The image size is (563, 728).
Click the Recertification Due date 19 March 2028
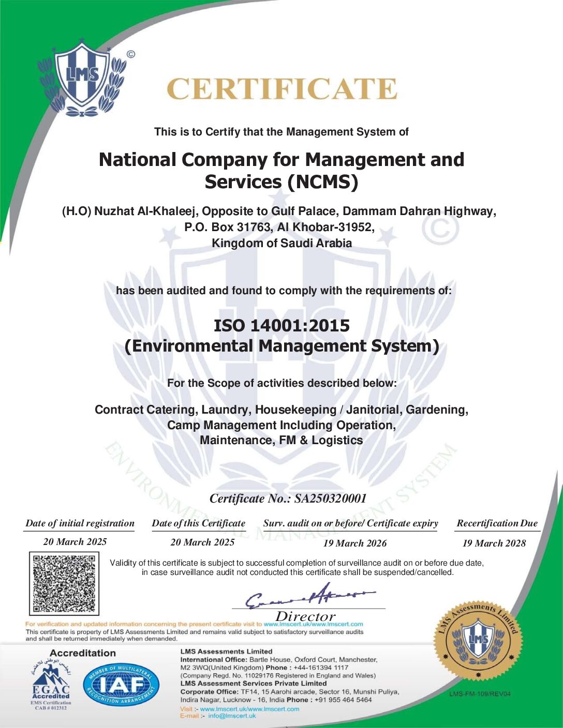494,543
